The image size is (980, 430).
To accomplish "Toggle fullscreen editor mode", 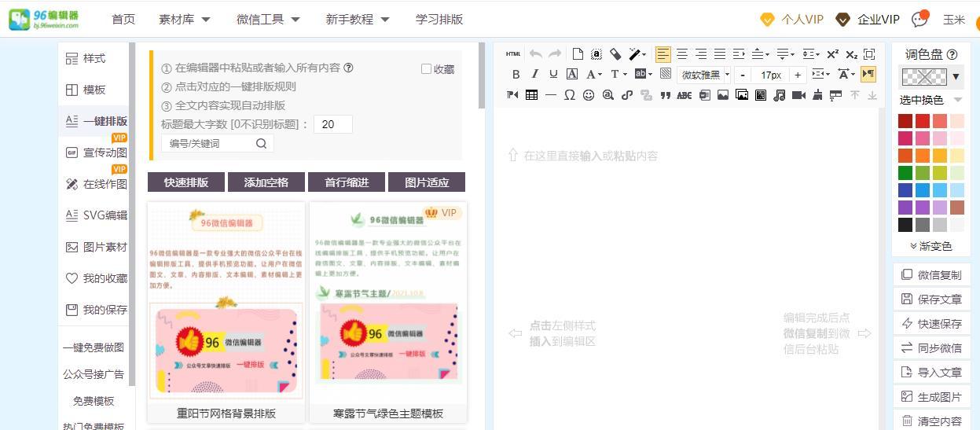I will tap(869, 54).
